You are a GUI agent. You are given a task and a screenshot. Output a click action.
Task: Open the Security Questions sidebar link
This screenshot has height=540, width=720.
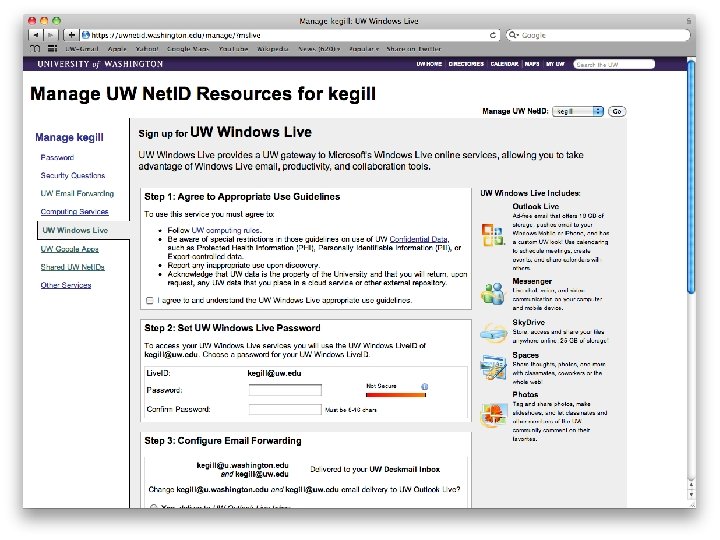[73, 175]
